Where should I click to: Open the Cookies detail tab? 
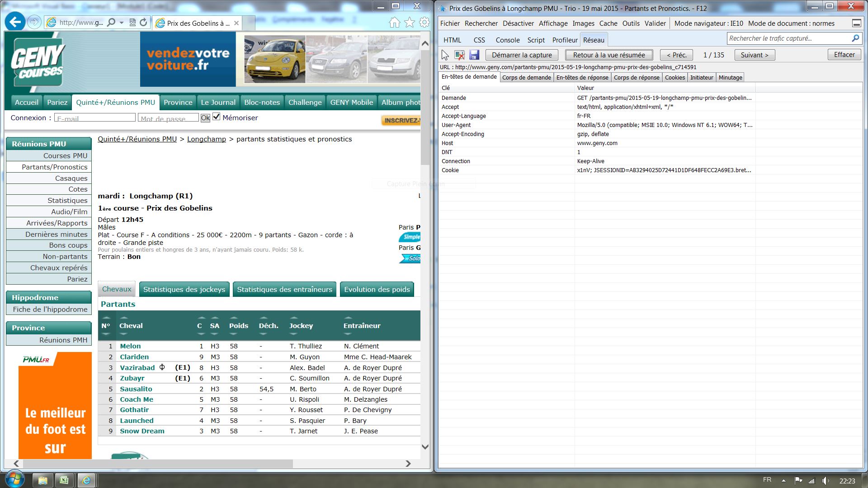pos(675,78)
